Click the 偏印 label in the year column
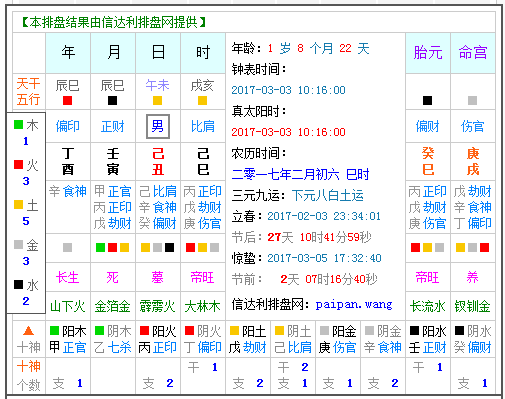505x399 pixels. click(x=67, y=126)
